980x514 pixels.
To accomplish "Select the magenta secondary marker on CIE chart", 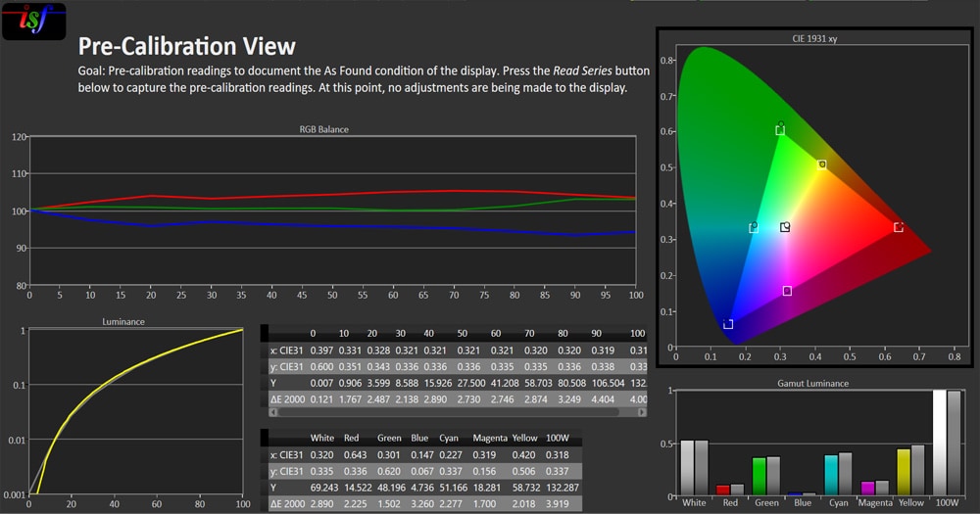I will tap(787, 291).
